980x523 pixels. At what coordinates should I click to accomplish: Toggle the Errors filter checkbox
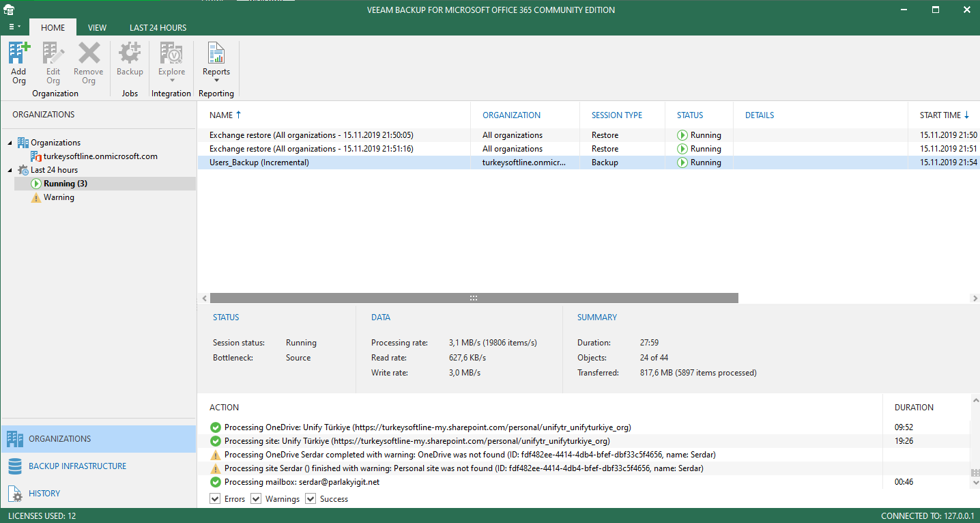[x=215, y=499]
